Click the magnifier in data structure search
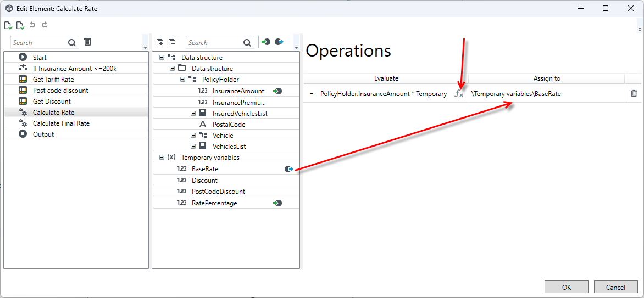Viewport: 644px width, 298px height. [x=247, y=42]
